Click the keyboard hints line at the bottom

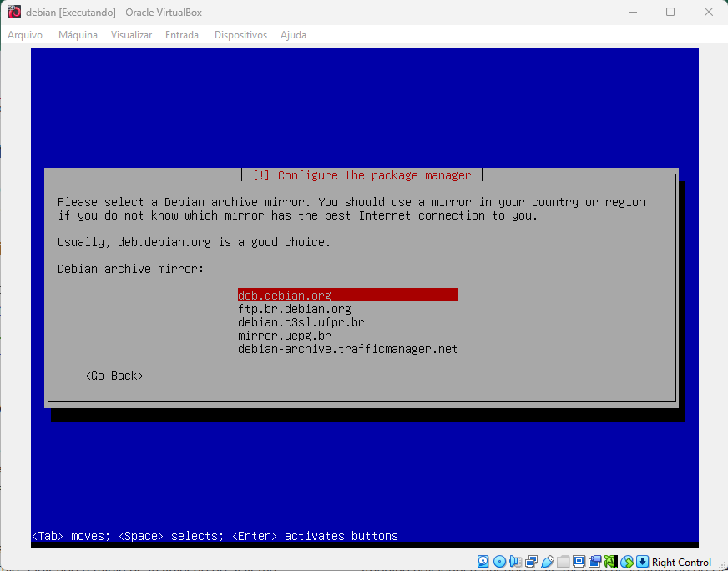(x=215, y=536)
